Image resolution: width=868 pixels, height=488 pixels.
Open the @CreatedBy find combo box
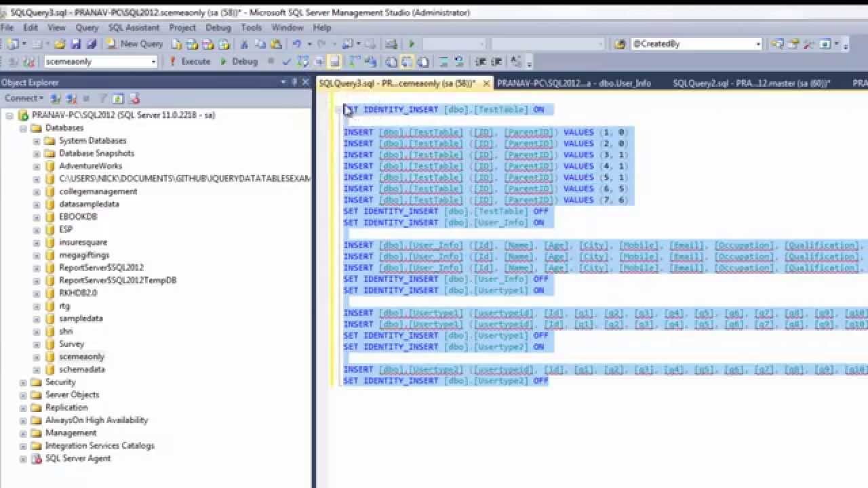pos(696,44)
